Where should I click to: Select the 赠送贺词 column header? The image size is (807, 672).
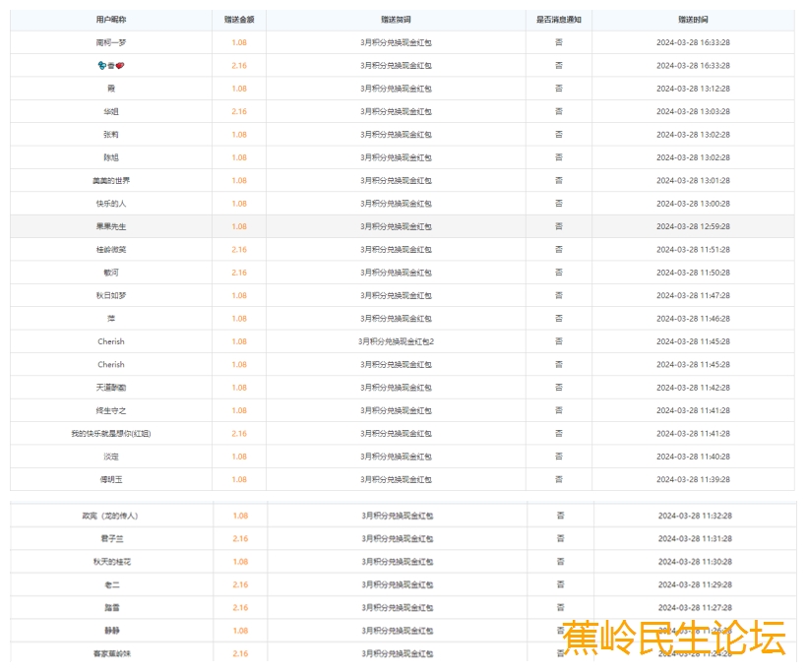tap(396, 20)
